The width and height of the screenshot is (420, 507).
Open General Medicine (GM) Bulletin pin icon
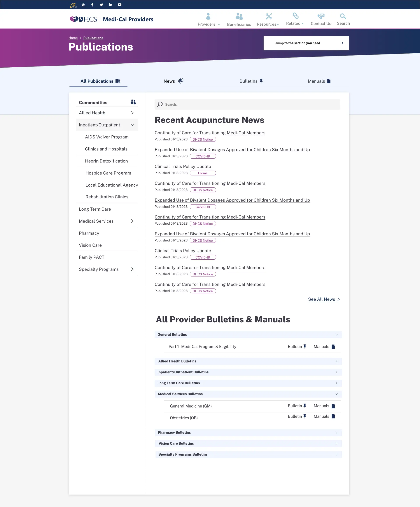(305, 406)
